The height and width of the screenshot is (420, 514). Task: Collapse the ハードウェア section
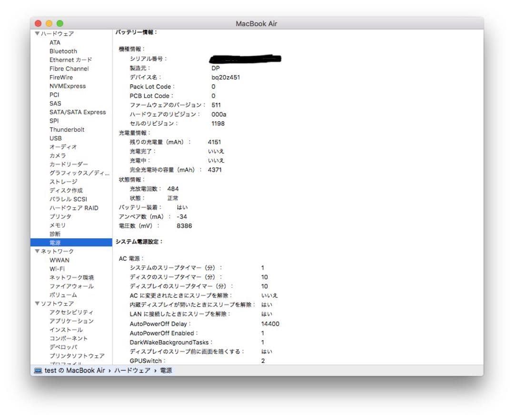click(37, 33)
